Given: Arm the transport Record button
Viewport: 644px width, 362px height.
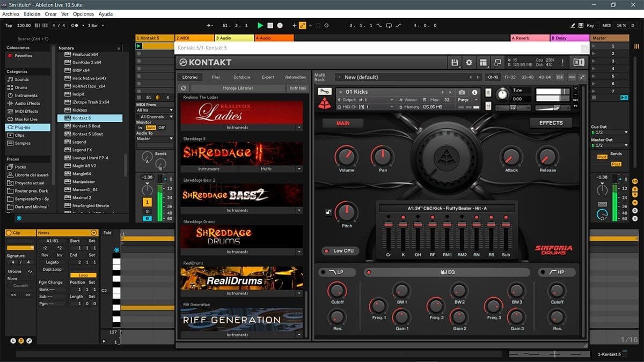Looking at the screenshot, I should point(280,25).
